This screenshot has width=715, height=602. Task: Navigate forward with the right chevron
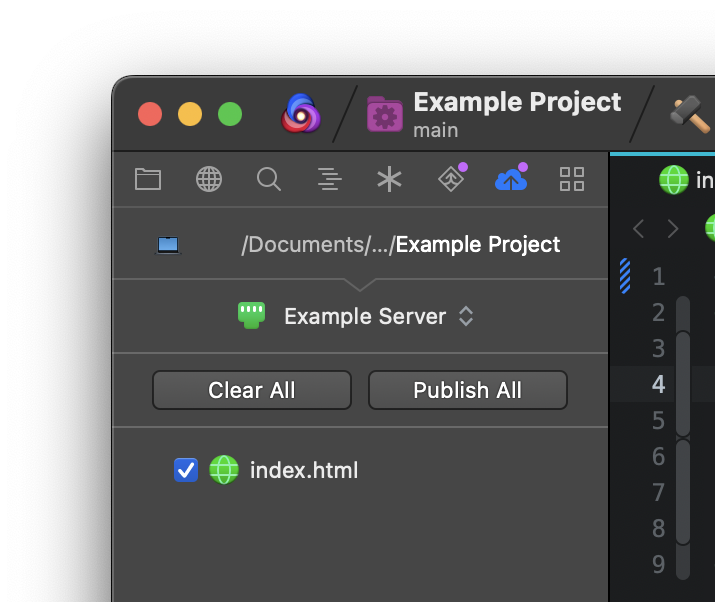point(673,228)
